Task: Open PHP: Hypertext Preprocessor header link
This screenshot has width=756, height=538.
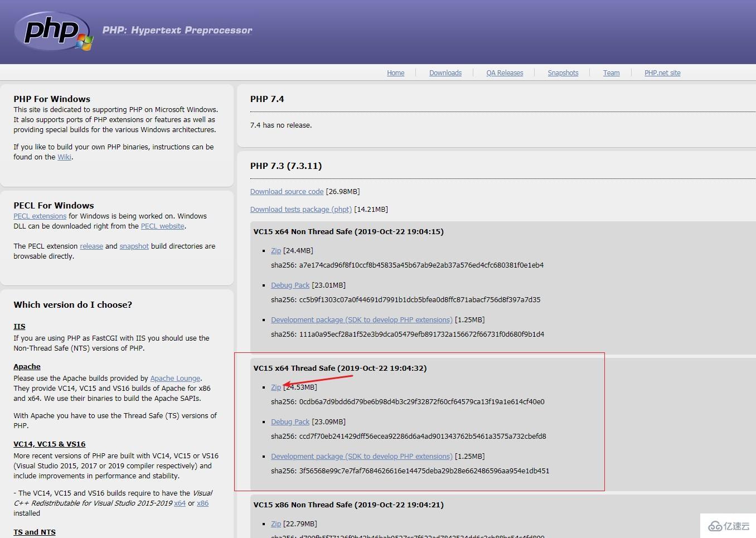Action: point(177,30)
